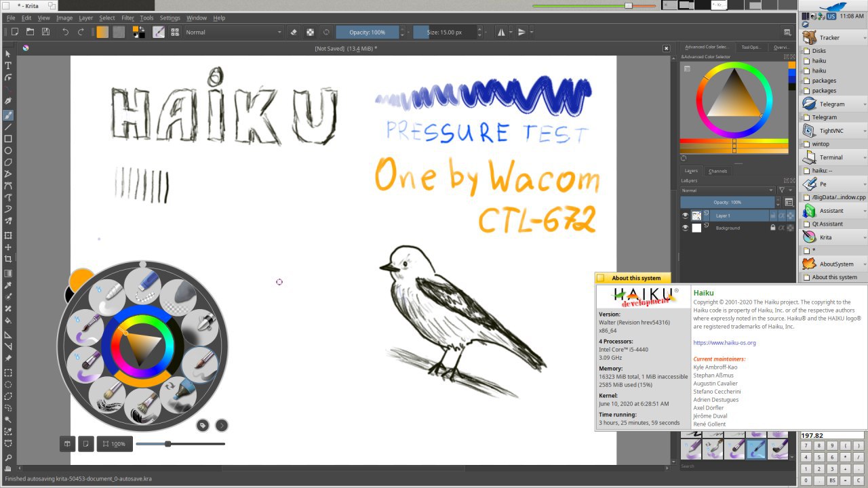Expand the Tracker entry in the Deskbar
The height and width of the screenshot is (488, 868).
pos(865,38)
